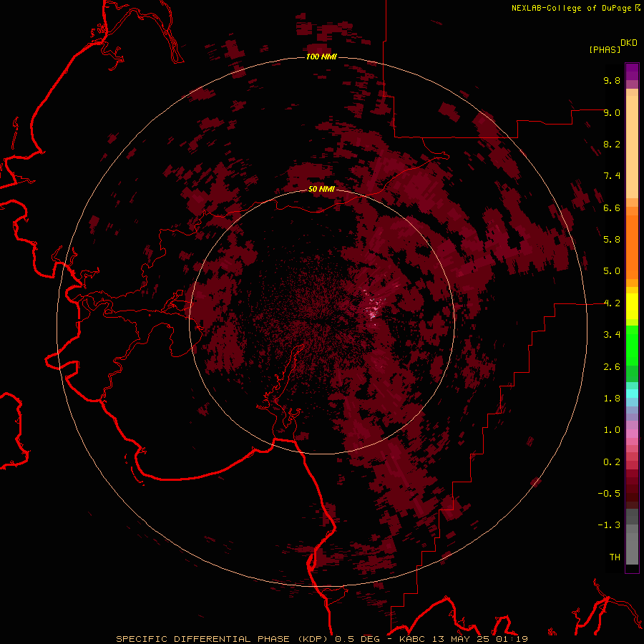
Task: Click the yellow segment of the color bar
Action: pyautogui.click(x=632, y=306)
